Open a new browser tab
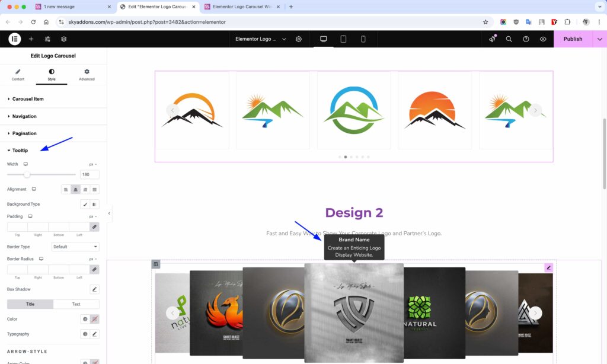 (x=291, y=7)
